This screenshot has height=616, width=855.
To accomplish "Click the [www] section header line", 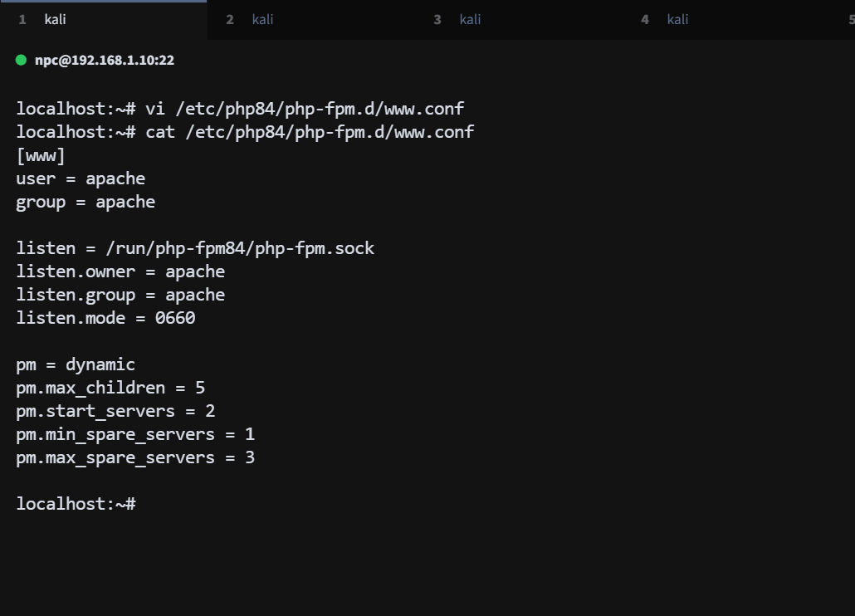I will pos(41,155).
